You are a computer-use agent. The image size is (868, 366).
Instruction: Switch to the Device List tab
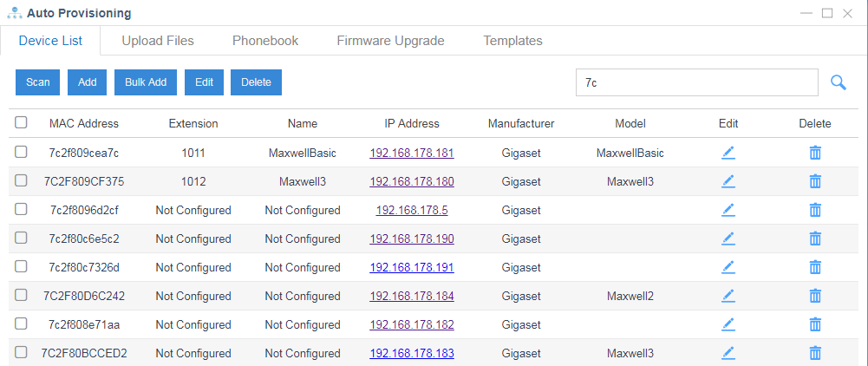(x=50, y=41)
